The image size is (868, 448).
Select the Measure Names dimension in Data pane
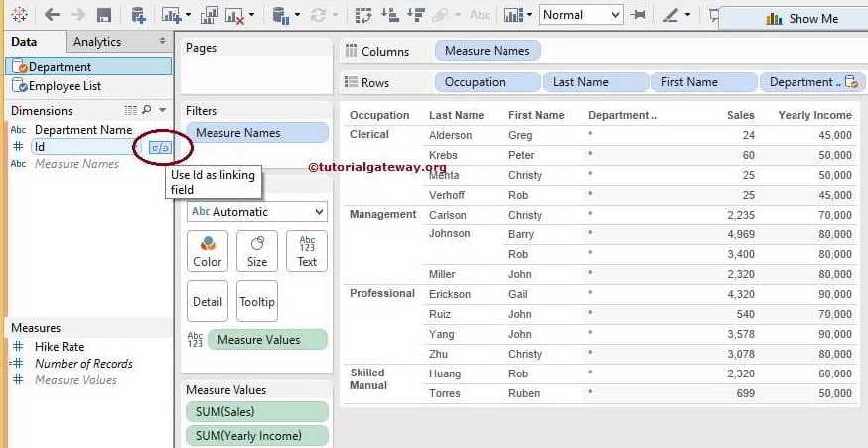point(76,164)
